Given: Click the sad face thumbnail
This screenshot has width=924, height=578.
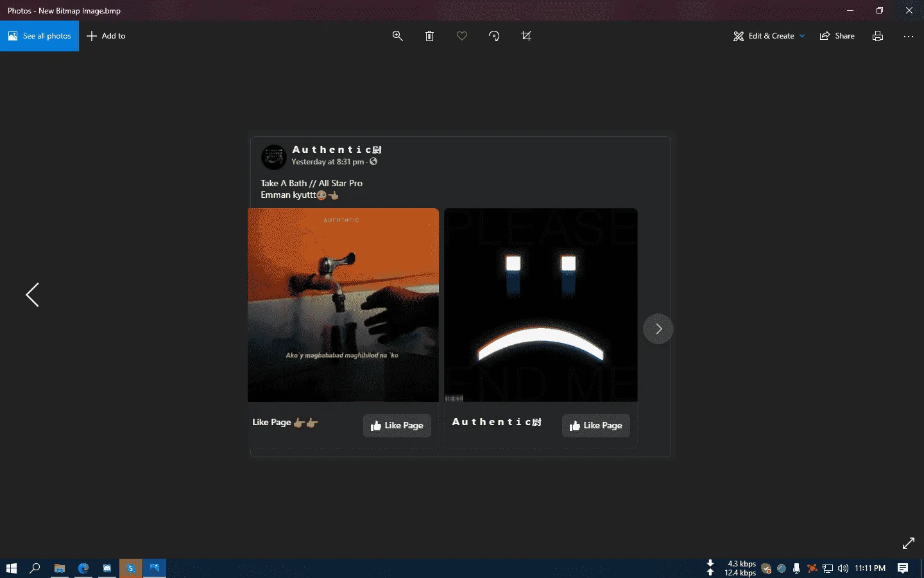Looking at the screenshot, I should (x=541, y=305).
